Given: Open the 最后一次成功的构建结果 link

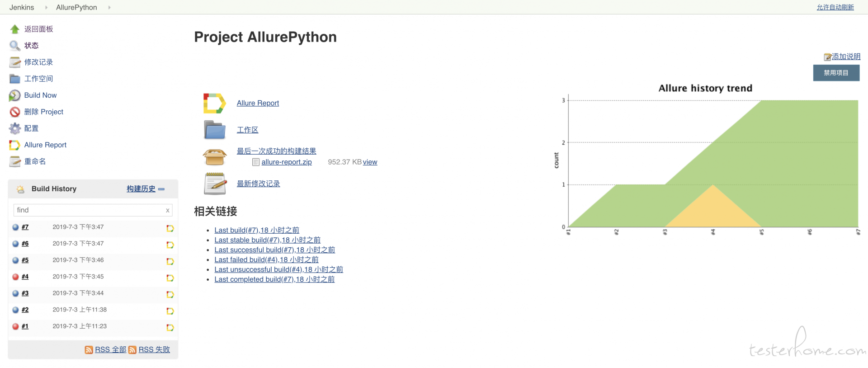Looking at the screenshot, I should [277, 151].
